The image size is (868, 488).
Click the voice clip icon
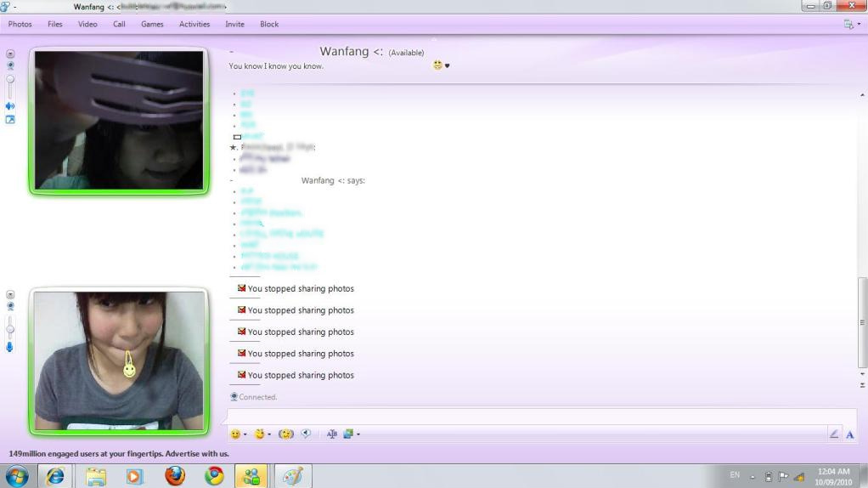[306, 434]
